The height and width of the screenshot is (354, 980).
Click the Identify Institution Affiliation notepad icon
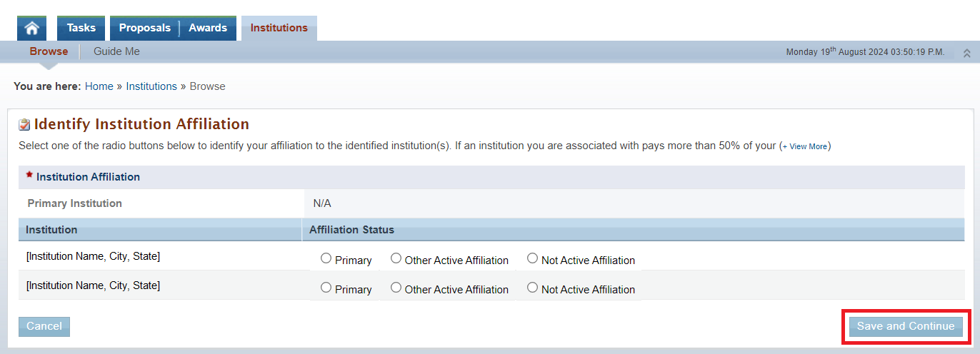pos(24,125)
